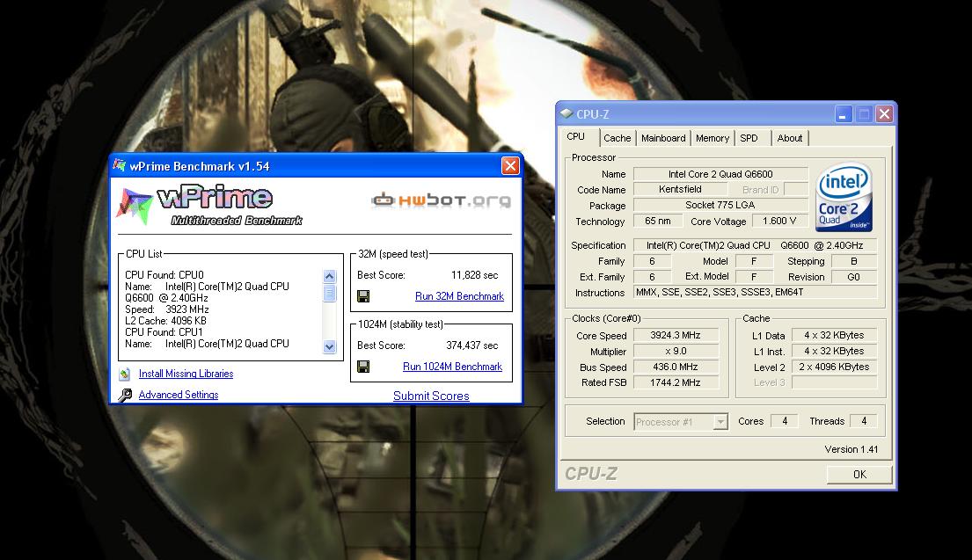
Task: Click the Name field Intel Core 2 Quad Q6600
Action: 720,174
